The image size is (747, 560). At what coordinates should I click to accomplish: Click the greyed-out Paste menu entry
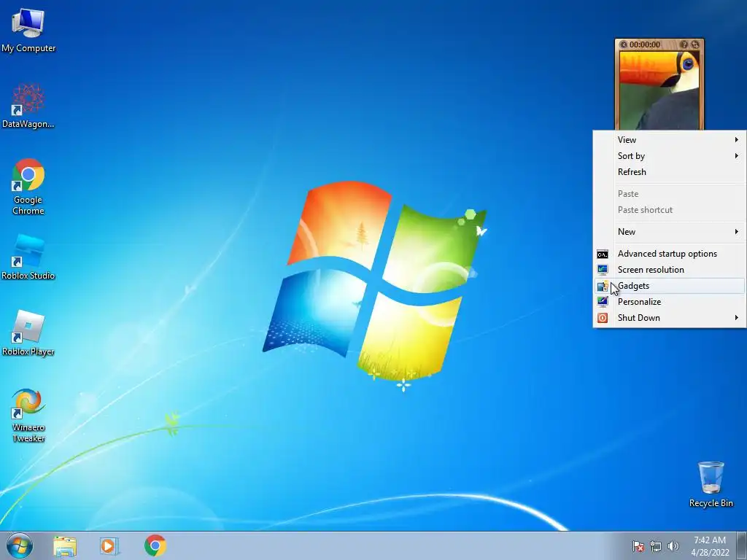(670, 194)
